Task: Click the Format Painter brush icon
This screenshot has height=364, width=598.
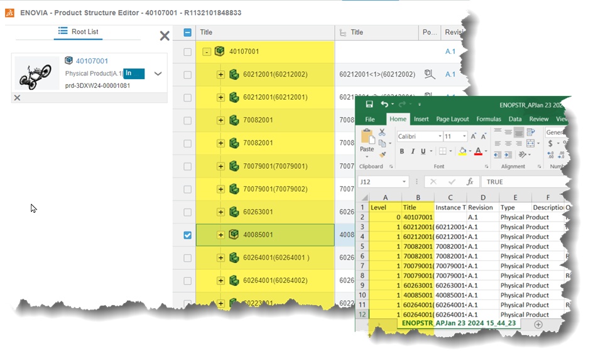Action: click(x=382, y=154)
